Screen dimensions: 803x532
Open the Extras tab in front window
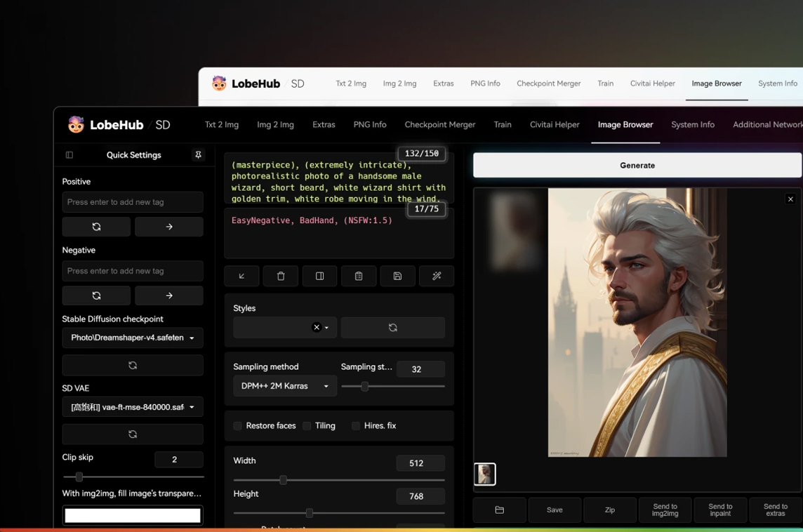click(324, 124)
